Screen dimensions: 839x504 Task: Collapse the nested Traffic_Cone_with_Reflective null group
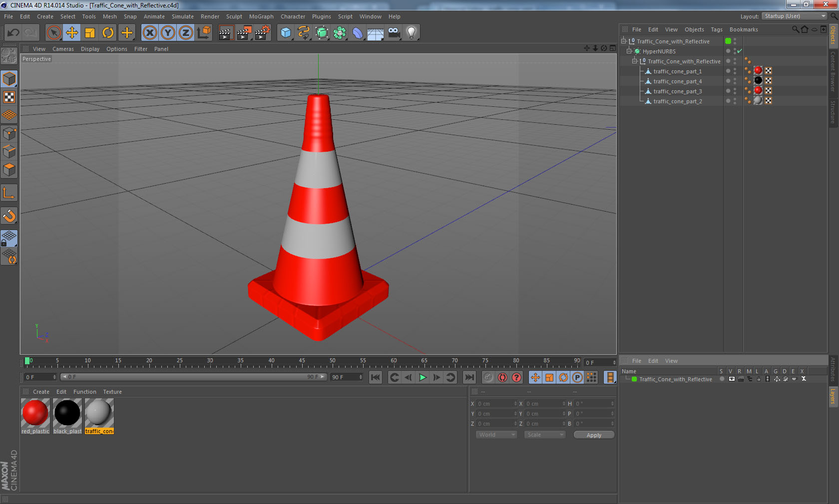(635, 61)
